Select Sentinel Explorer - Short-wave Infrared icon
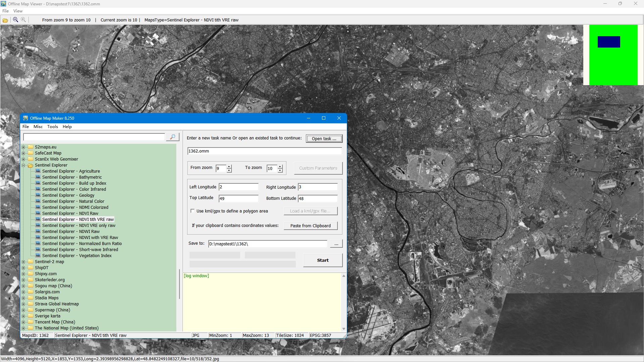 [38, 249]
